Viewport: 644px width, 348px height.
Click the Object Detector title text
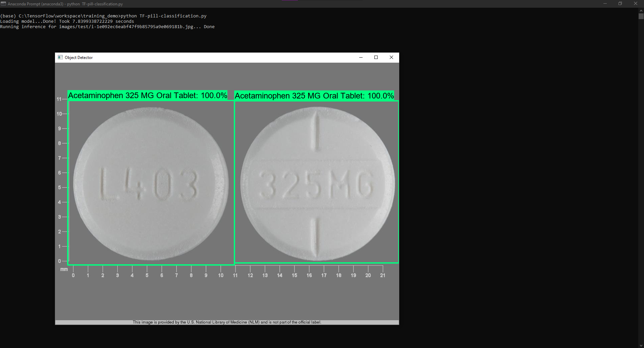pyautogui.click(x=78, y=58)
